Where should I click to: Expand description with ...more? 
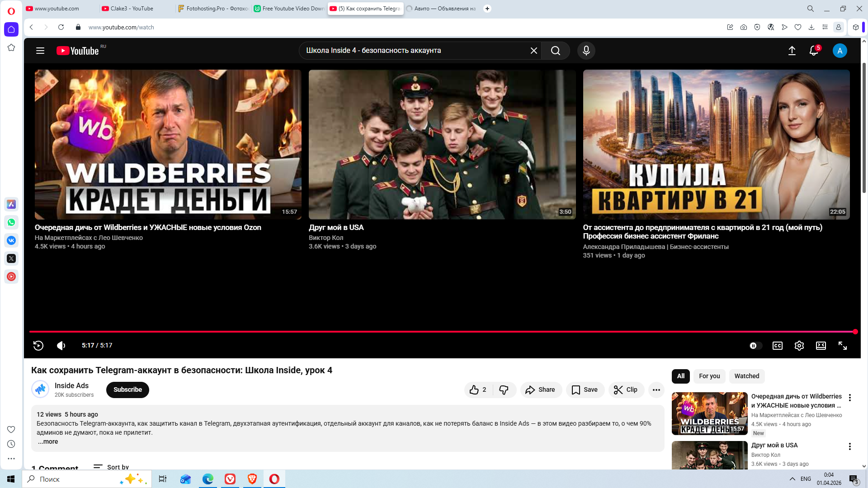[x=48, y=441]
